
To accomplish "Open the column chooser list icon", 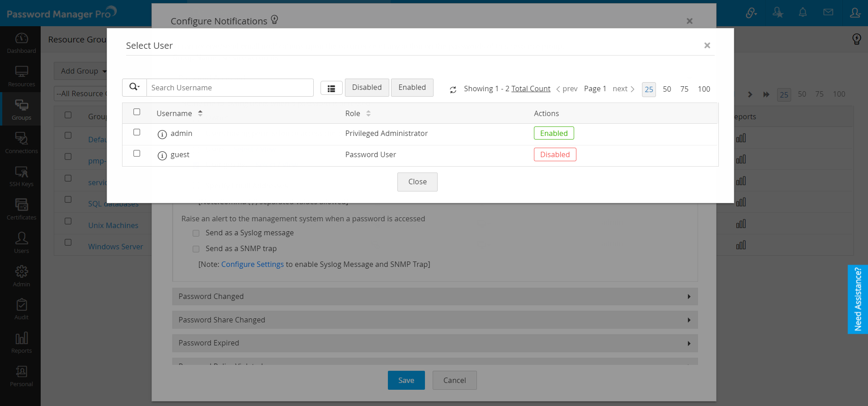I will 331,88.
